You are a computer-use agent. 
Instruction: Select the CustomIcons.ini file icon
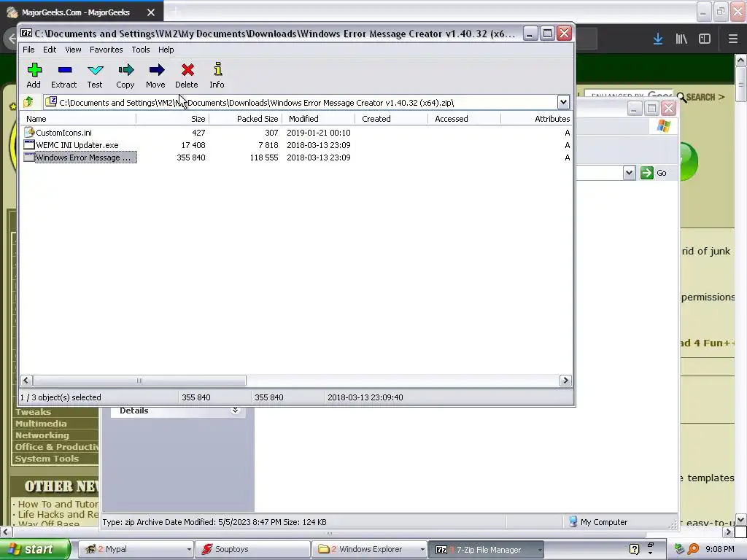point(29,133)
